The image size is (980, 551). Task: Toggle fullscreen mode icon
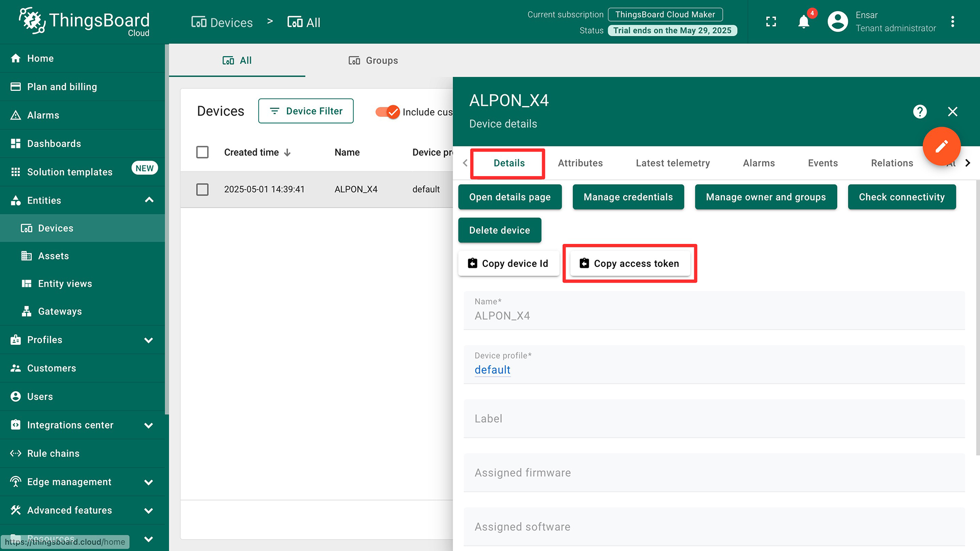pos(771,22)
